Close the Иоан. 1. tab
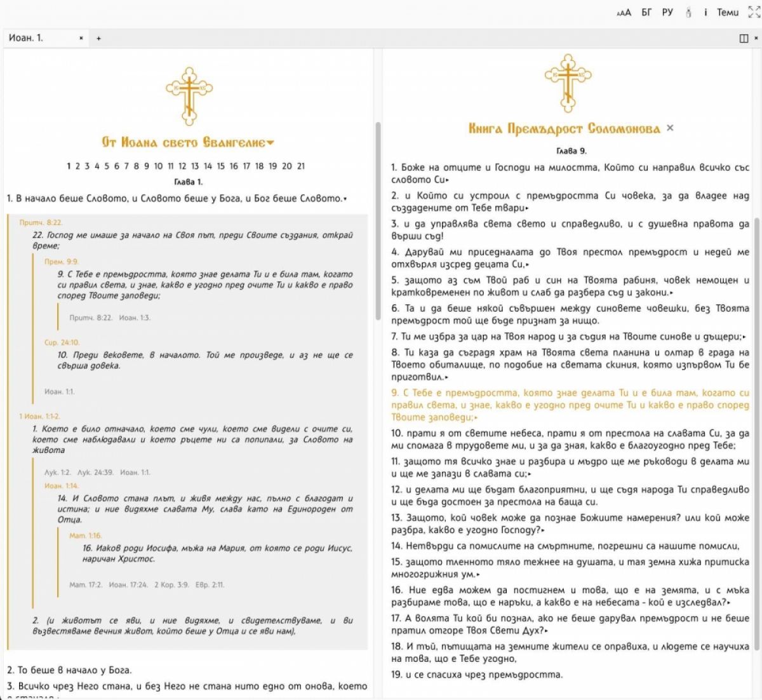The height and width of the screenshot is (700, 762). (x=81, y=38)
